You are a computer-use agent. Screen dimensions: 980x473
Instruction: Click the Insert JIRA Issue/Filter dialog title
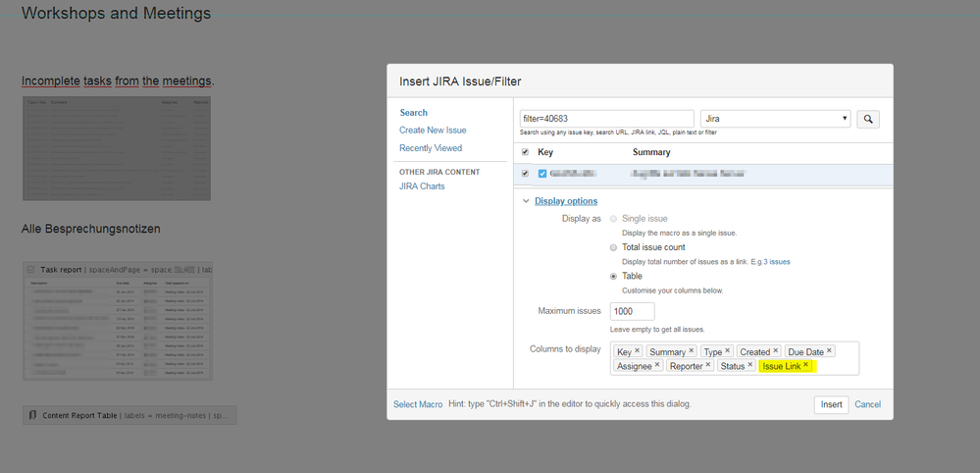(x=460, y=81)
